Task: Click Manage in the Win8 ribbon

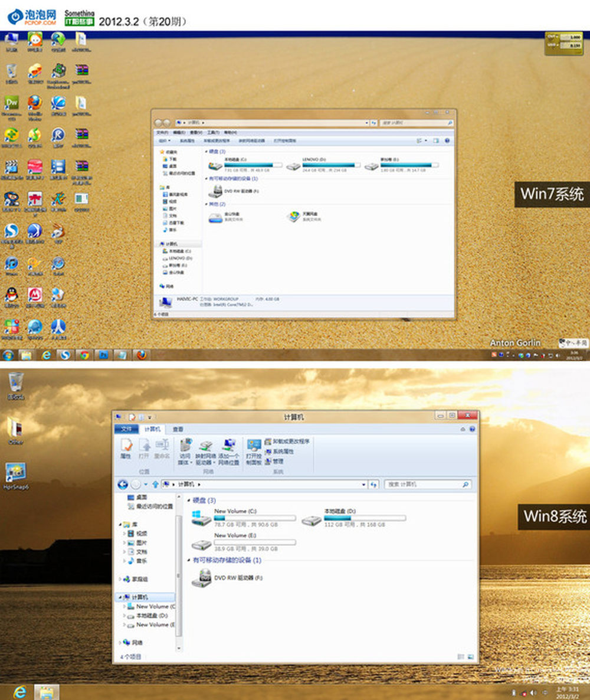Action: point(274,461)
